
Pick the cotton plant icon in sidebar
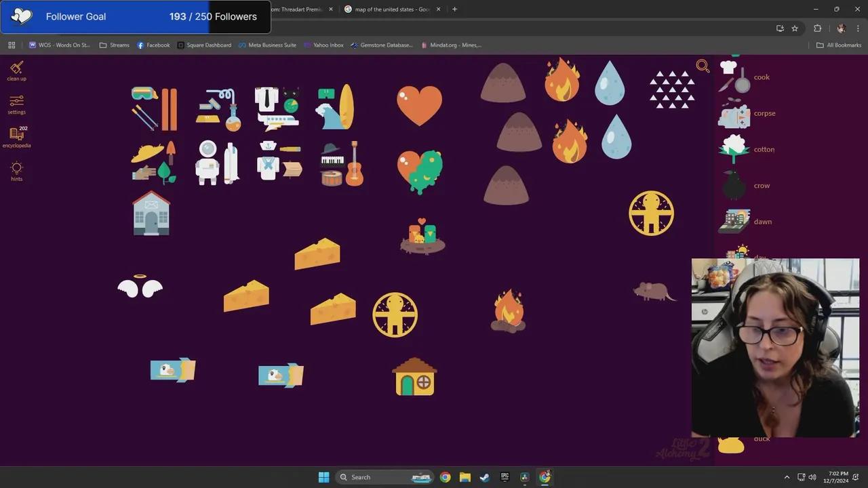point(734,149)
